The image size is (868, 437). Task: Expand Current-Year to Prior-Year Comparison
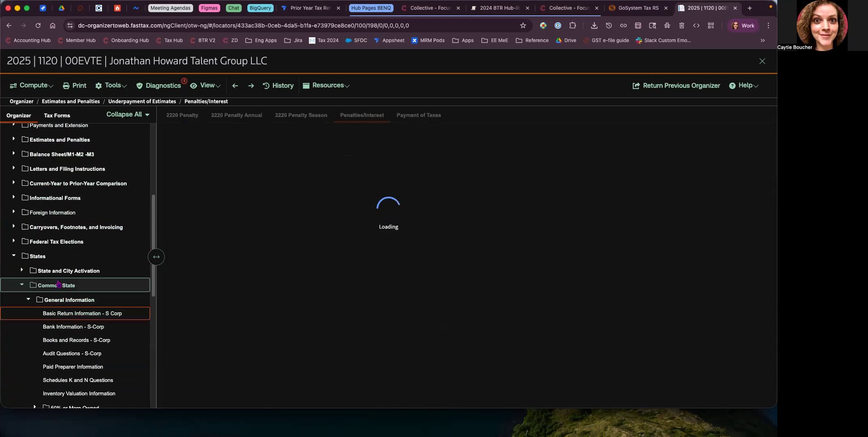pyautogui.click(x=14, y=183)
